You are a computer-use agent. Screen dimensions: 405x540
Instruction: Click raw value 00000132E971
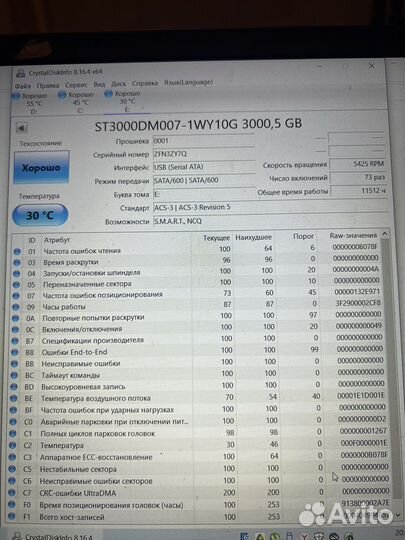coord(357,292)
